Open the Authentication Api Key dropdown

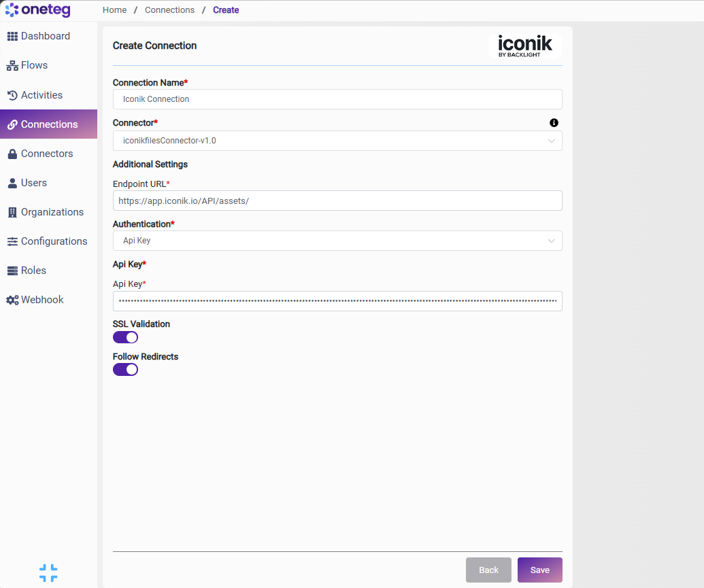tap(337, 241)
